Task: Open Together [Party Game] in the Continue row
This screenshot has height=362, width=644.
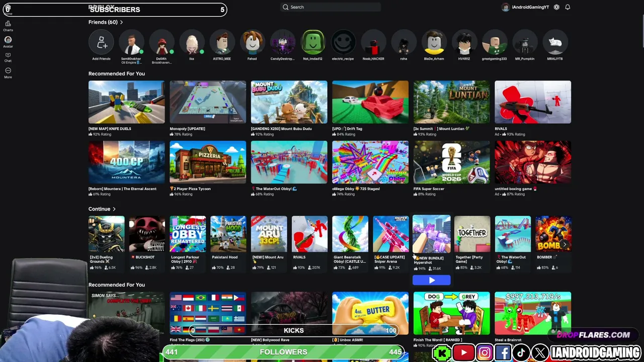Action: pos(472,234)
